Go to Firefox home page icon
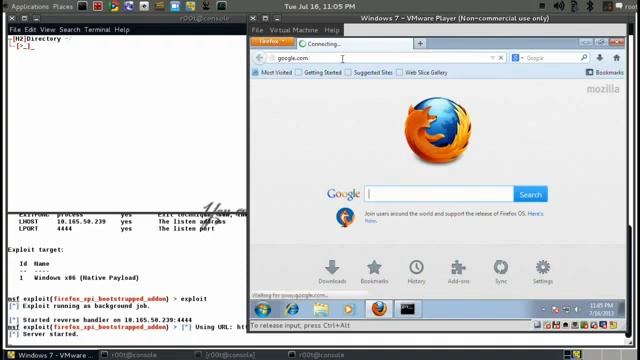This screenshot has height=360, width=640. point(617,58)
